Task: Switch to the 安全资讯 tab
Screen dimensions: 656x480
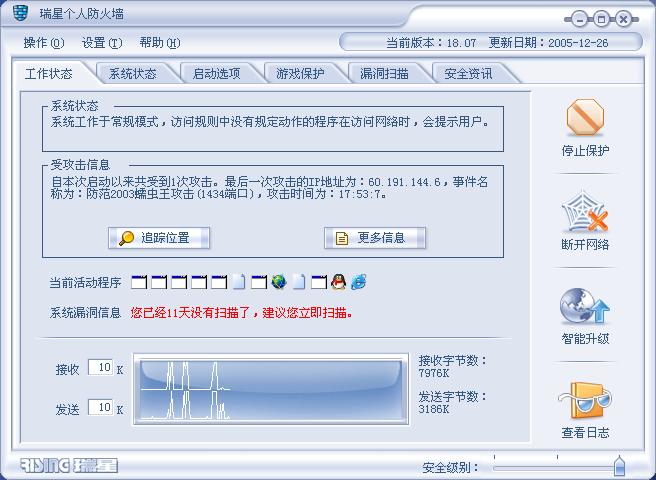Action: [468, 74]
